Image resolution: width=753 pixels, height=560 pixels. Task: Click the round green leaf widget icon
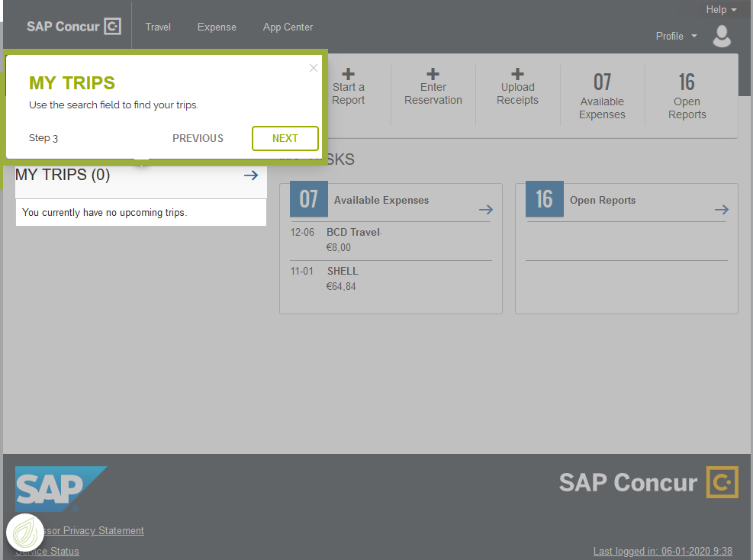coord(25,533)
